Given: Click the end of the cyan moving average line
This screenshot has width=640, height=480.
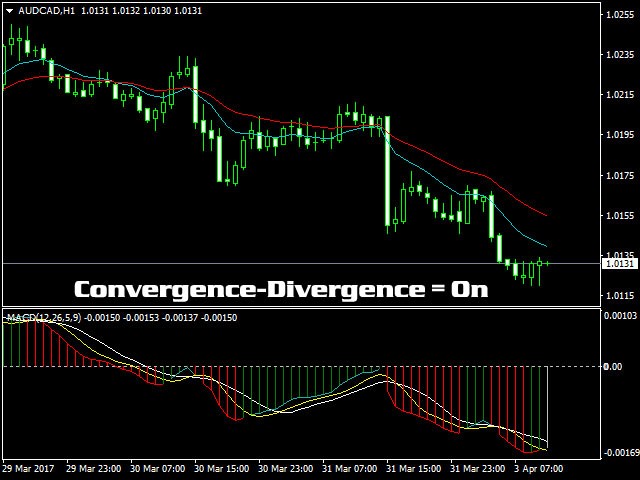Looking at the screenshot, I should tap(546, 246).
